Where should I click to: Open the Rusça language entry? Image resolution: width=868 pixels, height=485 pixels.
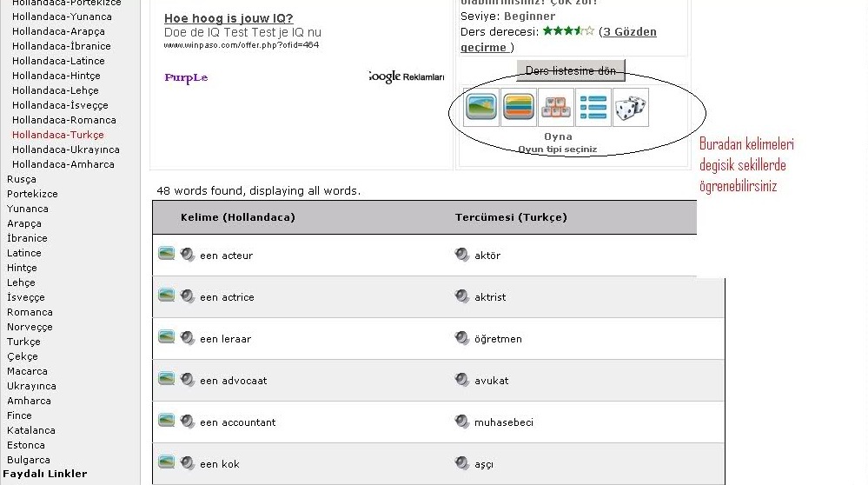(22, 179)
